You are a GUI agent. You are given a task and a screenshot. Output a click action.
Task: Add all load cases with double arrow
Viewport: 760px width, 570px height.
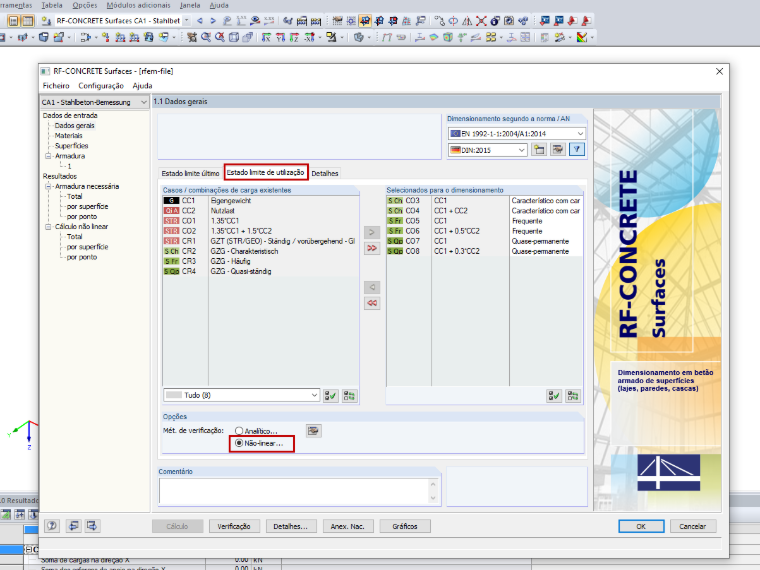click(x=372, y=248)
